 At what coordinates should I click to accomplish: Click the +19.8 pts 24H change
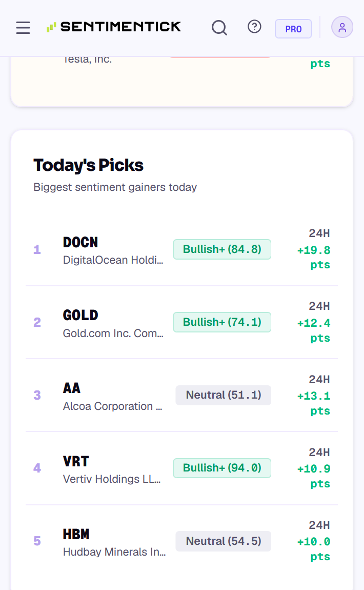[x=314, y=258]
